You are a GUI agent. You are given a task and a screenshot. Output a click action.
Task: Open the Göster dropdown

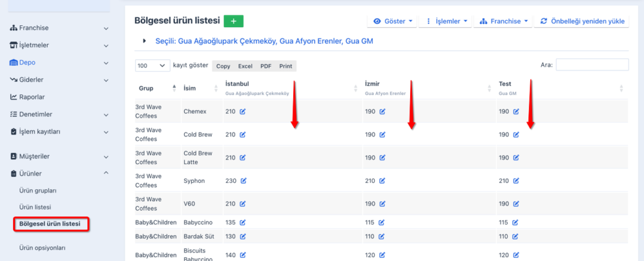[x=392, y=21]
